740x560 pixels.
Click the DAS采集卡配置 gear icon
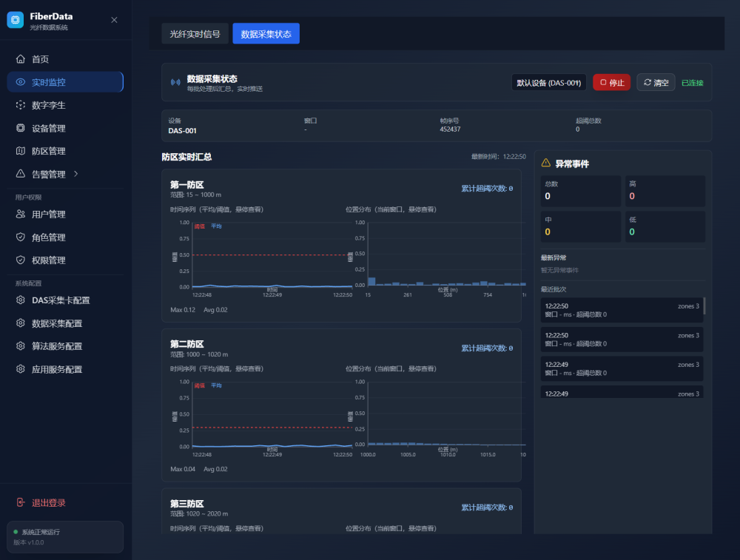(x=21, y=300)
